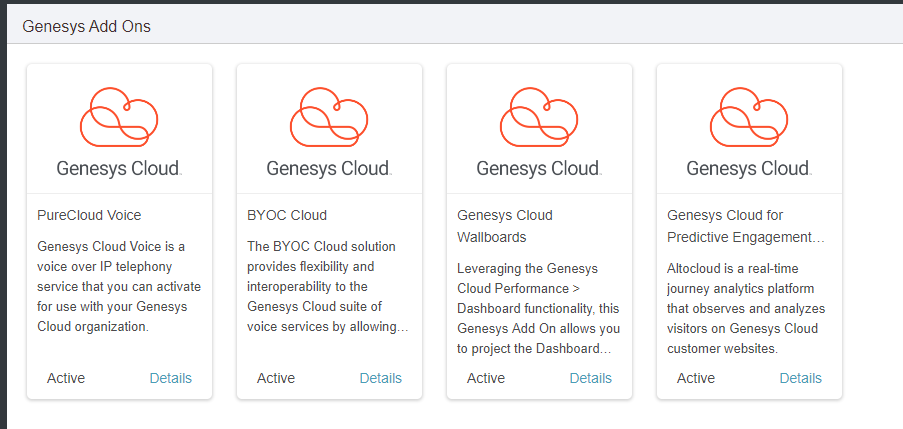
Task: Click the Genesys Cloud logo on PureCloud Voice card
Action: (x=119, y=131)
